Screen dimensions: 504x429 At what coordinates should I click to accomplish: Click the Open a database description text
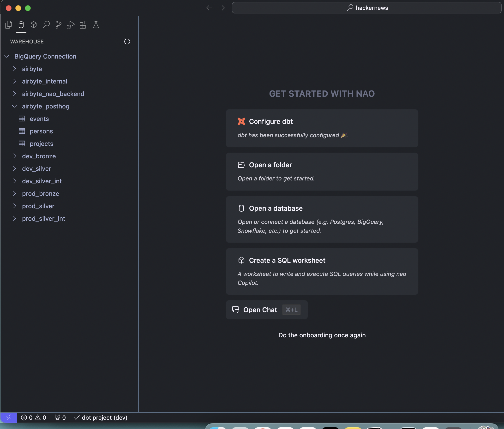click(311, 226)
